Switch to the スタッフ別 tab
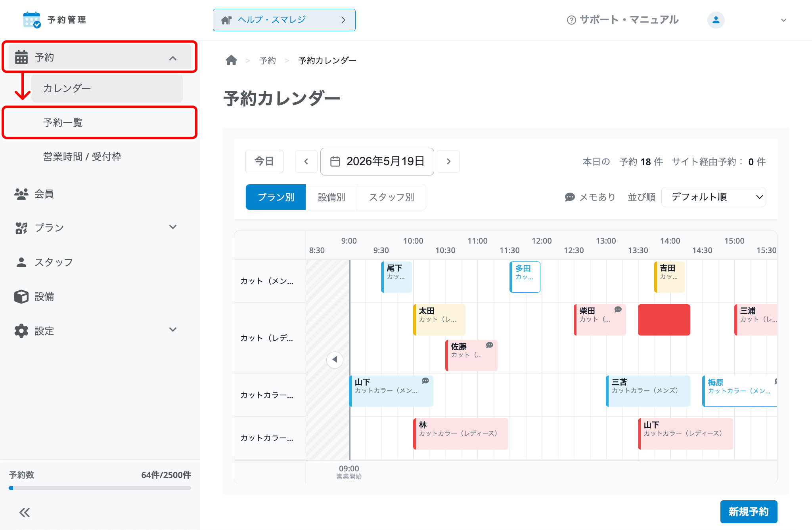 pyautogui.click(x=391, y=197)
